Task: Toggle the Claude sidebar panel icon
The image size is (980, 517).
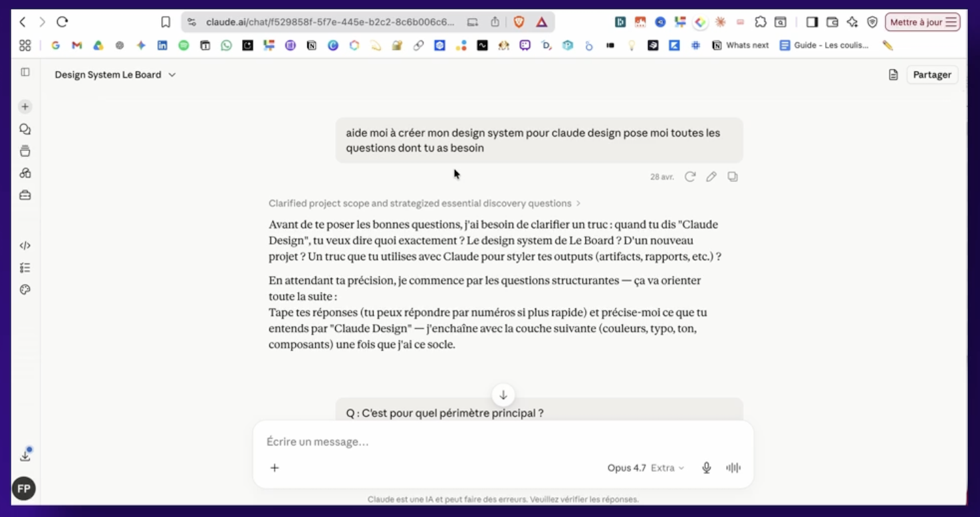Action: click(x=25, y=72)
